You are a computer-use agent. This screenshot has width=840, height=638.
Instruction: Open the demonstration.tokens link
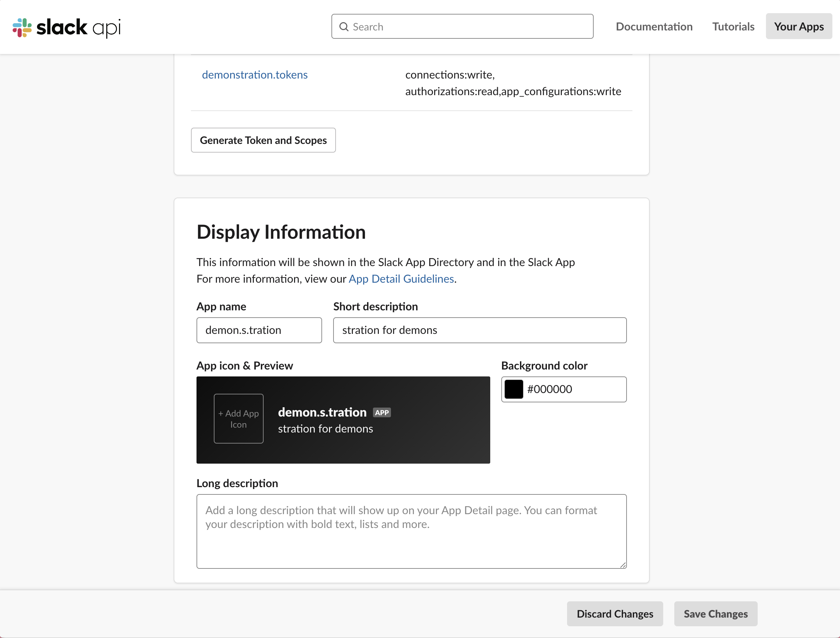coord(254,75)
